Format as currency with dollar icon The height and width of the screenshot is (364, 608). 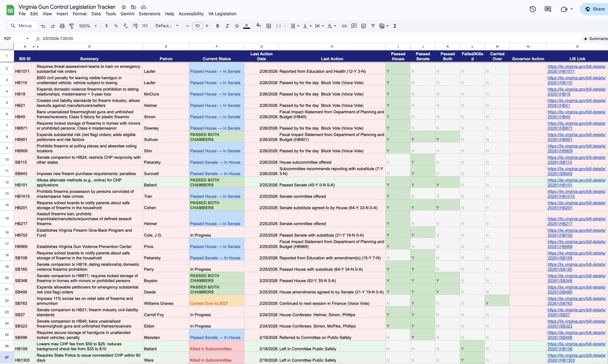[106, 26]
